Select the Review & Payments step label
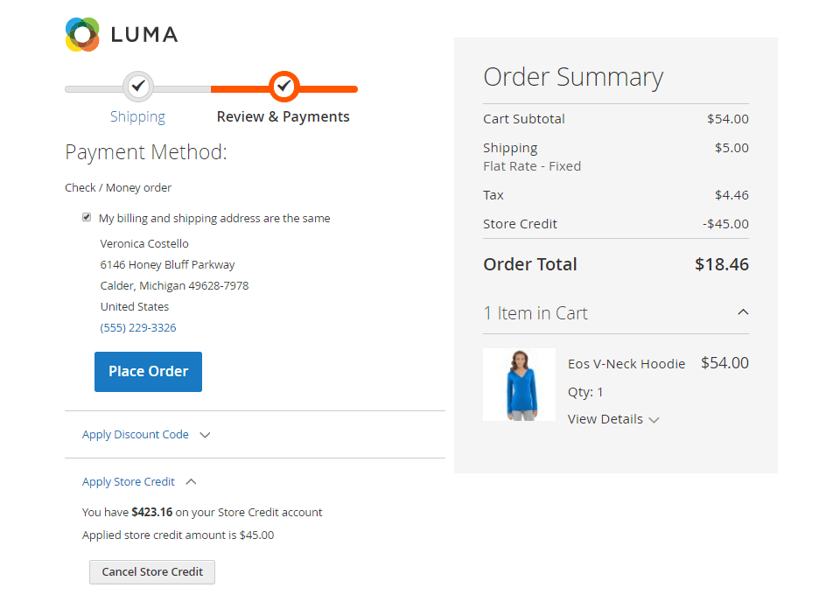This screenshot has width=840, height=616. 283,116
